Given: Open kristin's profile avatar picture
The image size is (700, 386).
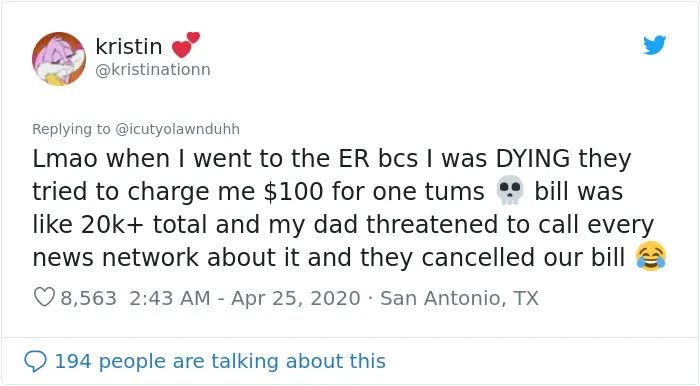Looking at the screenshot, I should (58, 58).
